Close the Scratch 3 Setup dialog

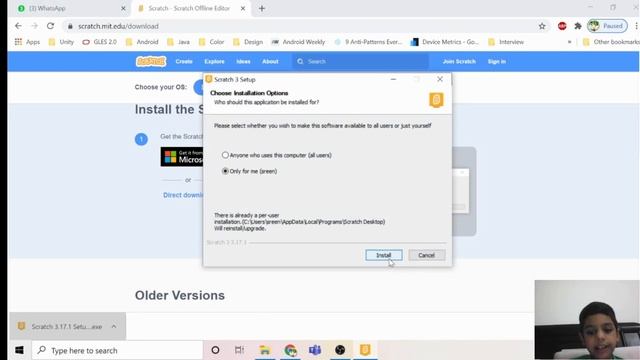(x=440, y=79)
